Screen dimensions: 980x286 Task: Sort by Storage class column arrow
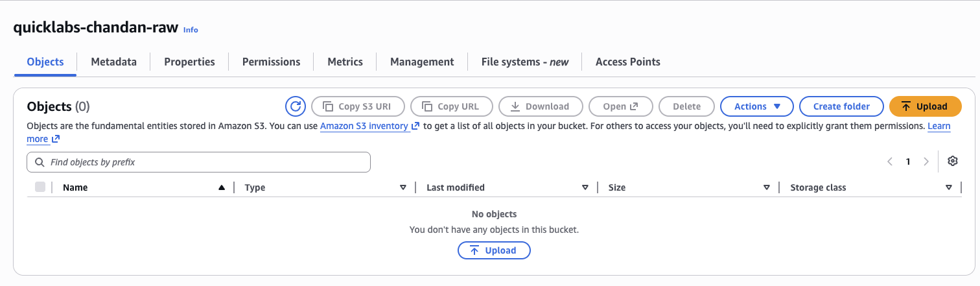pos(949,187)
